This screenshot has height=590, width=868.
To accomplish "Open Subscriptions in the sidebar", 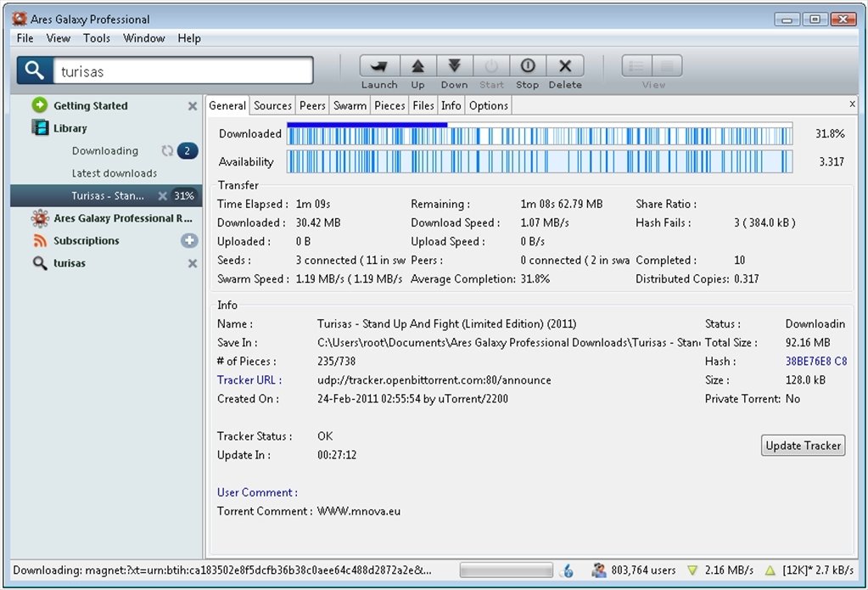I will (87, 240).
